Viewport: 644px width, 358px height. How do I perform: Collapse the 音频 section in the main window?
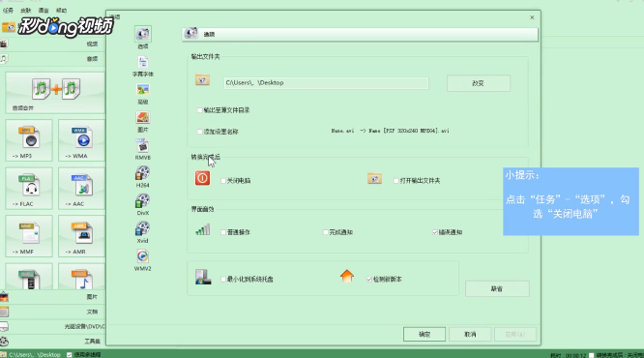(x=52, y=59)
